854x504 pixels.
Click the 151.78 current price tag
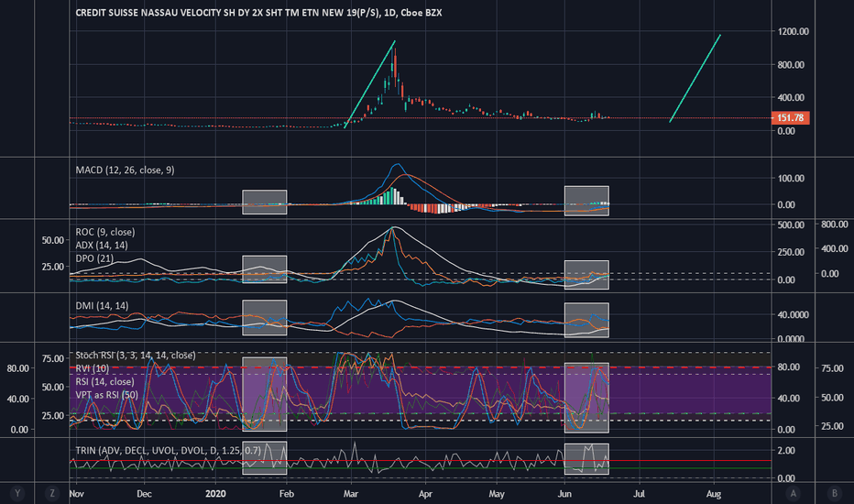(790, 117)
